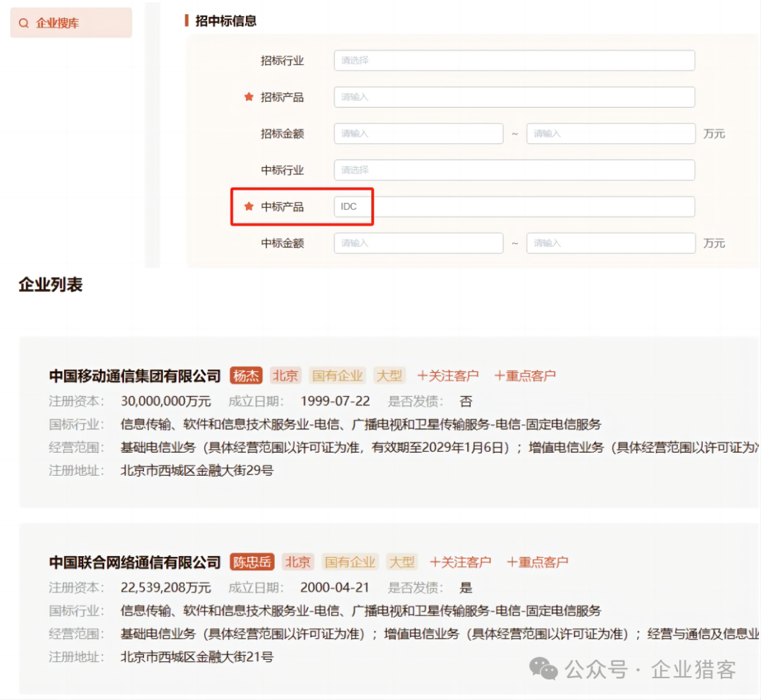
Task: Mark 中国联合网络 as +重点客户
Action: (537, 562)
